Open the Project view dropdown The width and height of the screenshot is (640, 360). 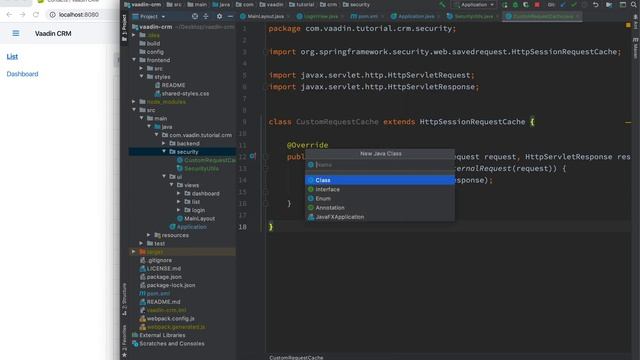149,17
